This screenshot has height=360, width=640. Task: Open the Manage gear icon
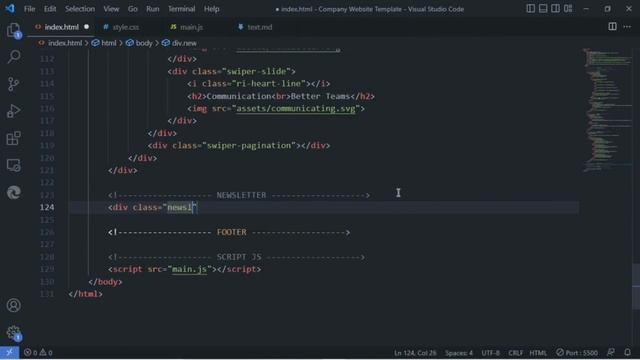point(13,333)
